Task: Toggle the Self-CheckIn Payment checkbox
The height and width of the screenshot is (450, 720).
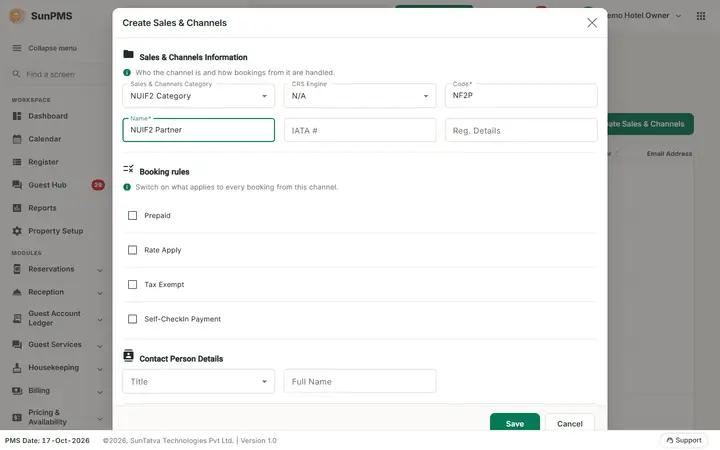Action: [132, 319]
